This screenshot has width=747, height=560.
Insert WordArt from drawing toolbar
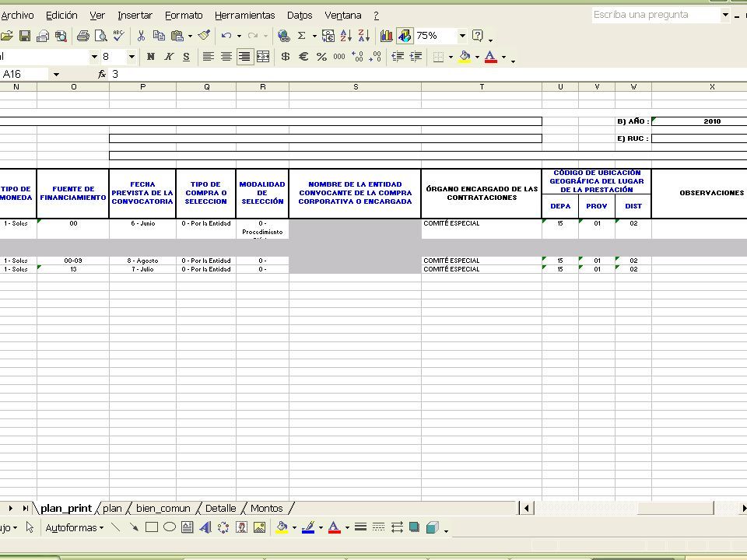[205, 527]
